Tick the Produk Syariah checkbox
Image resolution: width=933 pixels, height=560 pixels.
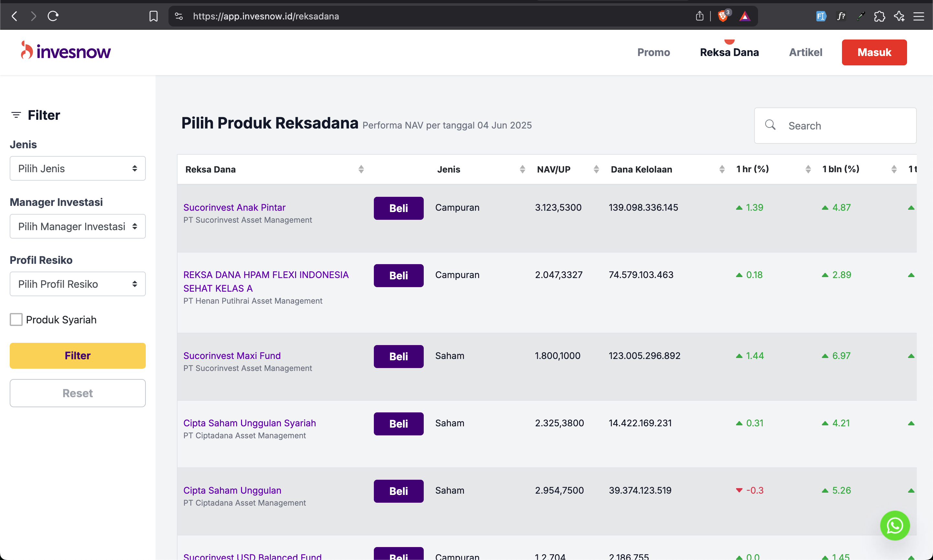tap(16, 319)
